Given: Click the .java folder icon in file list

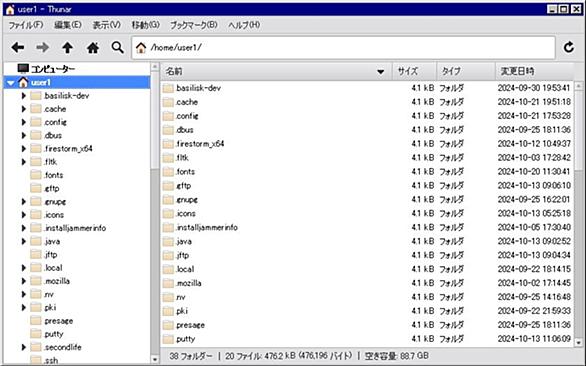Looking at the screenshot, I should click(x=168, y=242).
